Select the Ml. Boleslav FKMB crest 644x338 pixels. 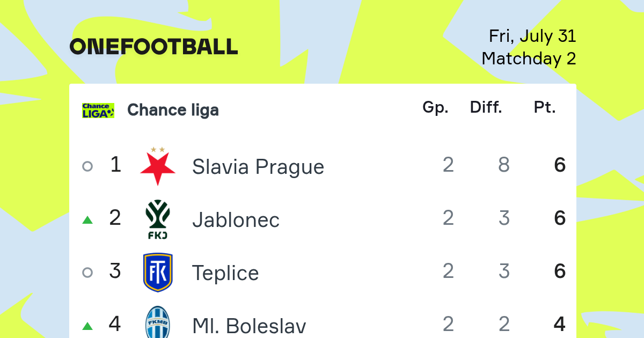(158, 322)
